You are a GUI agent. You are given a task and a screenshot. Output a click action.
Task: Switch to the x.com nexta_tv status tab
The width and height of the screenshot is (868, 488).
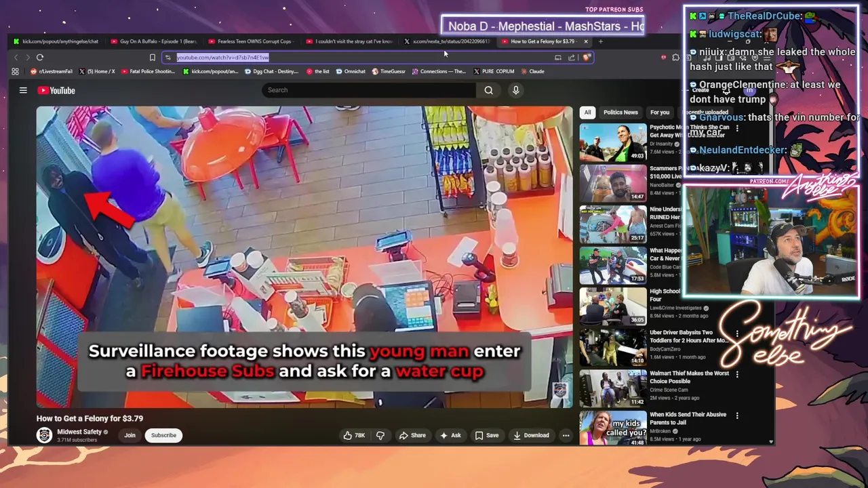click(x=446, y=41)
